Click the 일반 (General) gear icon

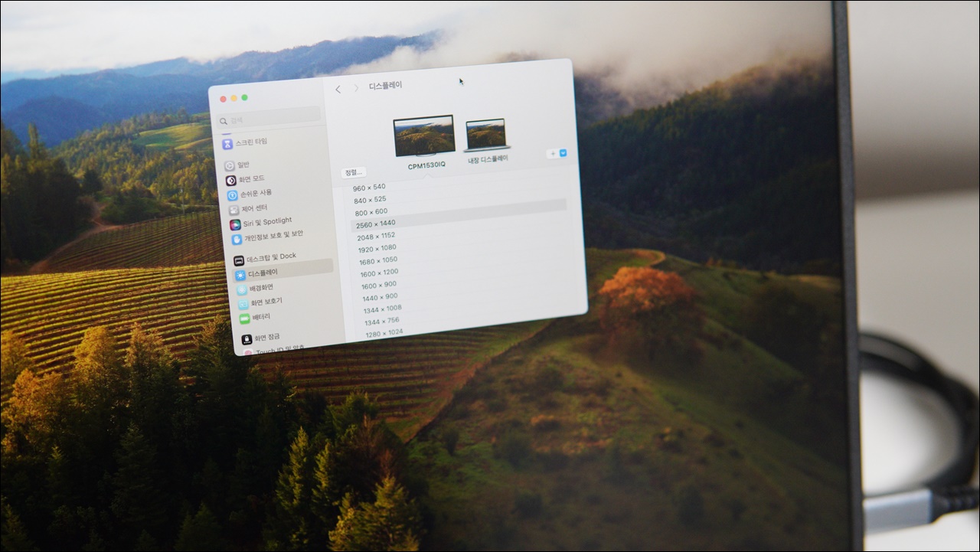[x=229, y=165]
